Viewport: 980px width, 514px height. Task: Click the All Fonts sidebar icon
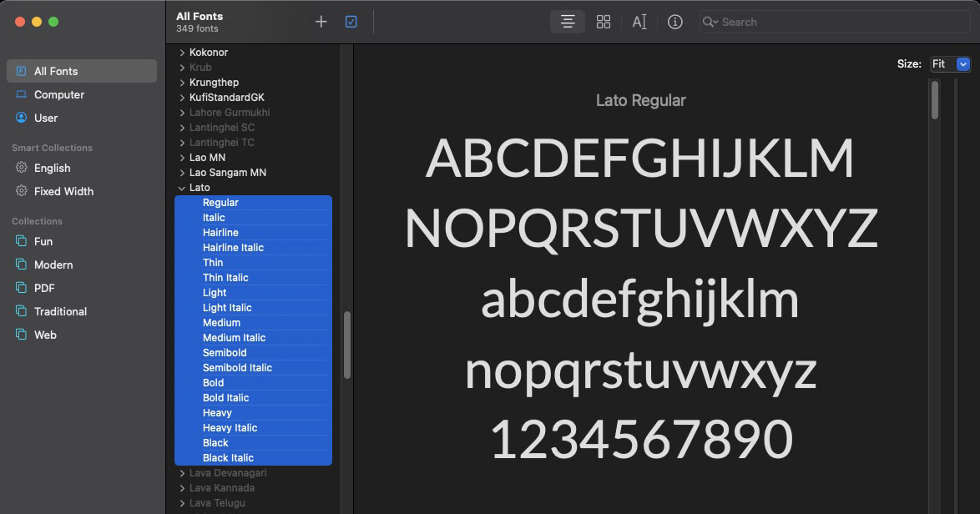(x=21, y=71)
